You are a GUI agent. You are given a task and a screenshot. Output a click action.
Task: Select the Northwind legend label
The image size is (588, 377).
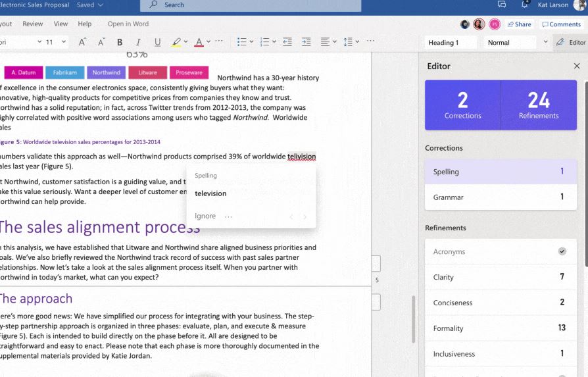point(107,72)
